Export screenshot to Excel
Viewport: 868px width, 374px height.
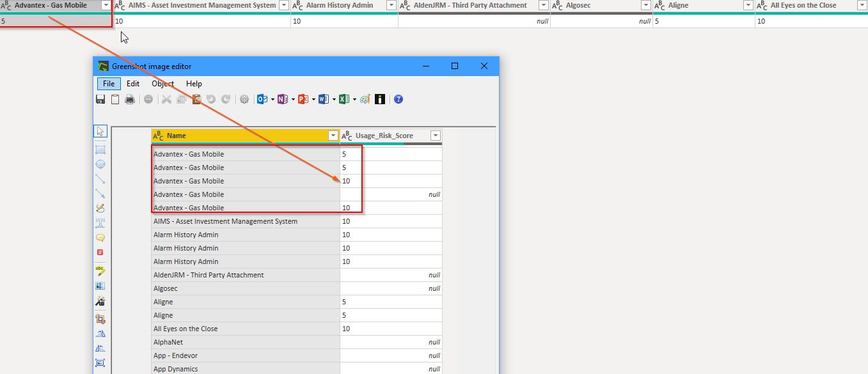click(345, 99)
